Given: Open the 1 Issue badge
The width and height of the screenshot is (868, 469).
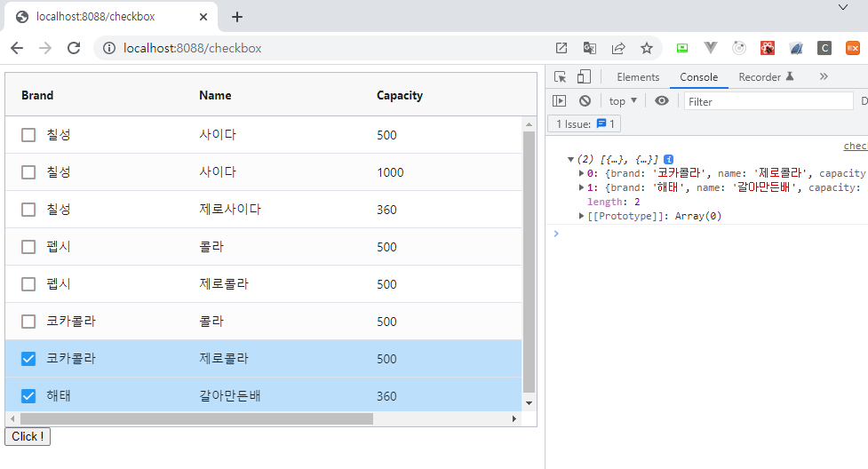Looking at the screenshot, I should click(x=585, y=124).
